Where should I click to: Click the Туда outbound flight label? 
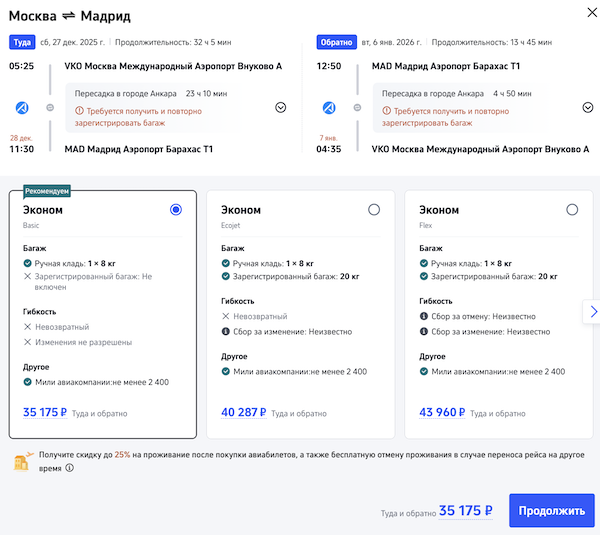click(x=22, y=43)
